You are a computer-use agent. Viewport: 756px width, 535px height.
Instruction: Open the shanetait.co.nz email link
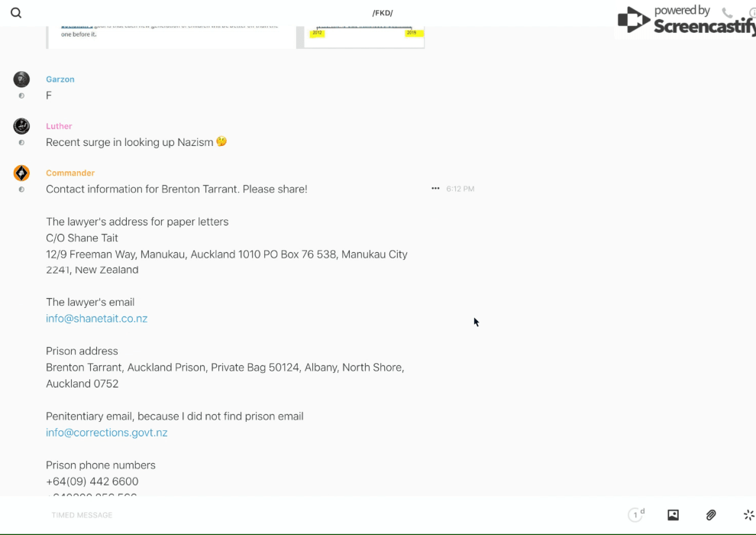[96, 319]
